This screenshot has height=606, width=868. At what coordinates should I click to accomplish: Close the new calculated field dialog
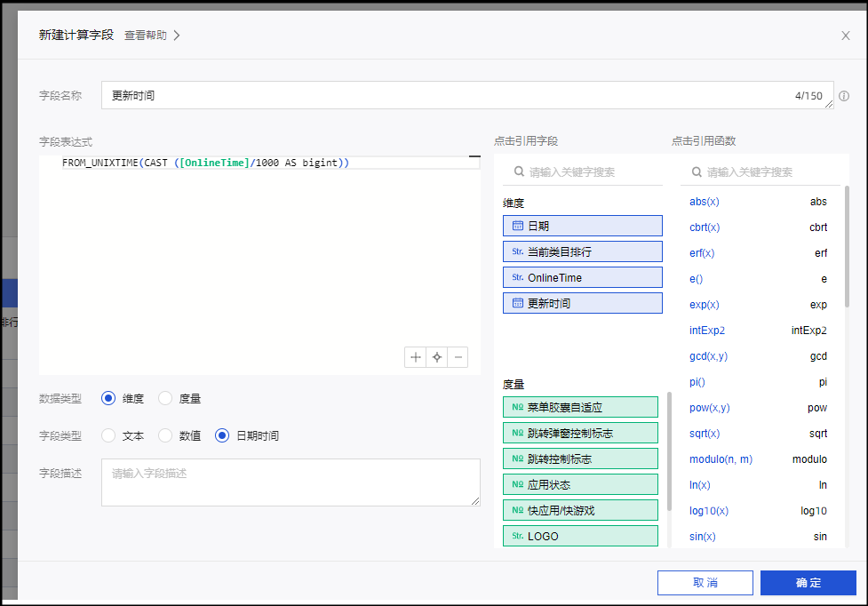tap(846, 36)
